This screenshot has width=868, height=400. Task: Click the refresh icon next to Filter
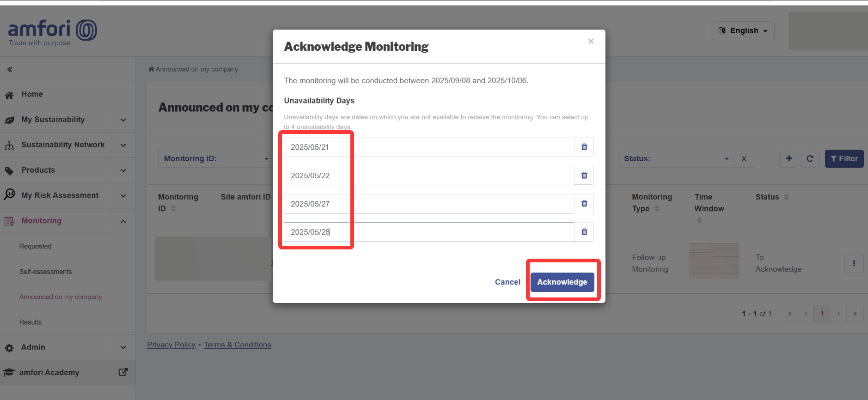click(x=810, y=158)
